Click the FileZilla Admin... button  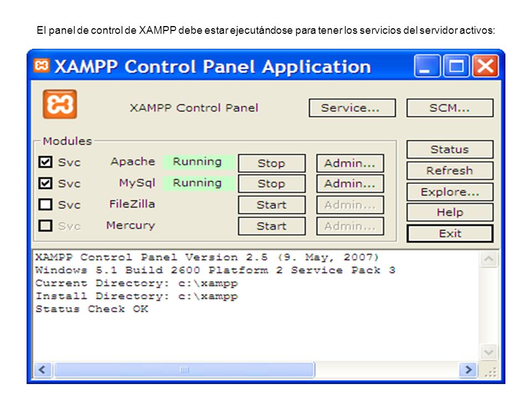[x=350, y=205]
